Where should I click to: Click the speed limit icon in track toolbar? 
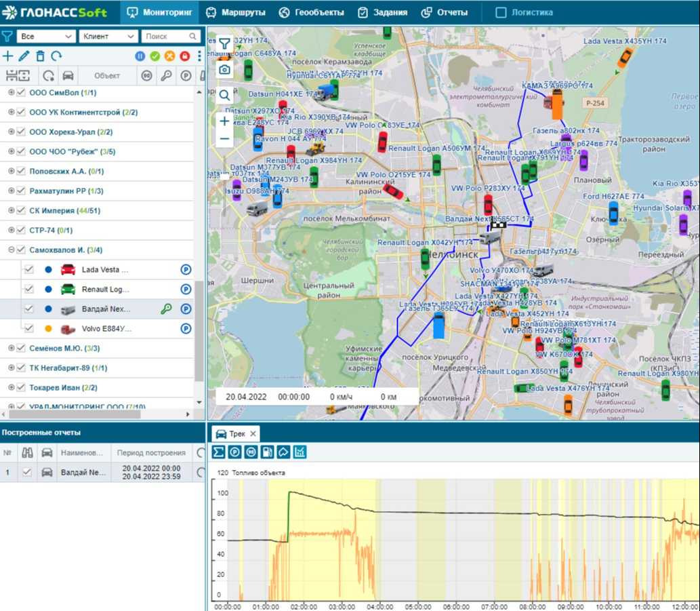251,452
